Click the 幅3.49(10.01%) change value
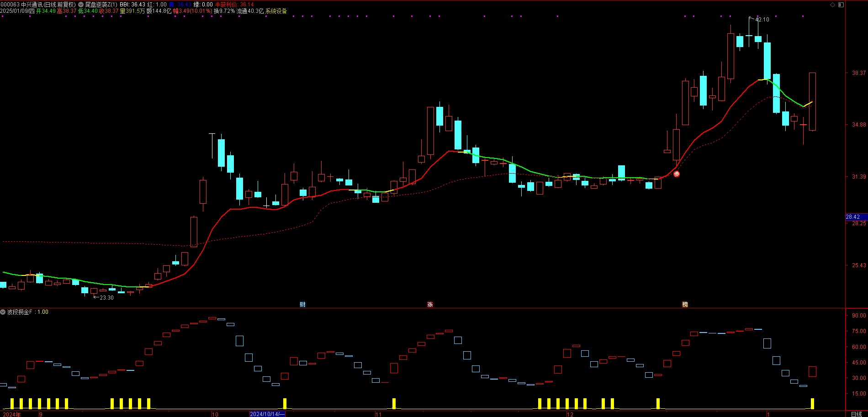 pyautogui.click(x=192, y=11)
